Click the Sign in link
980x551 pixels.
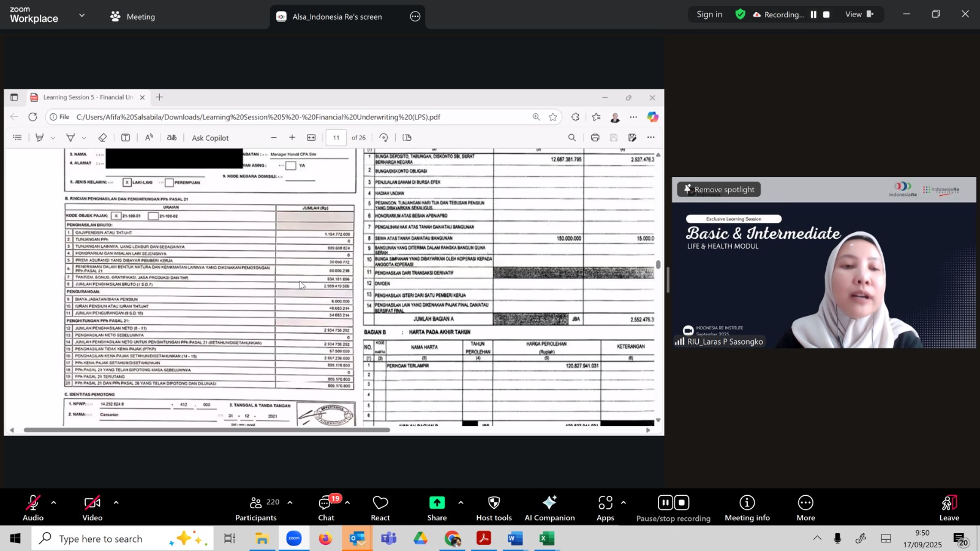[709, 15]
